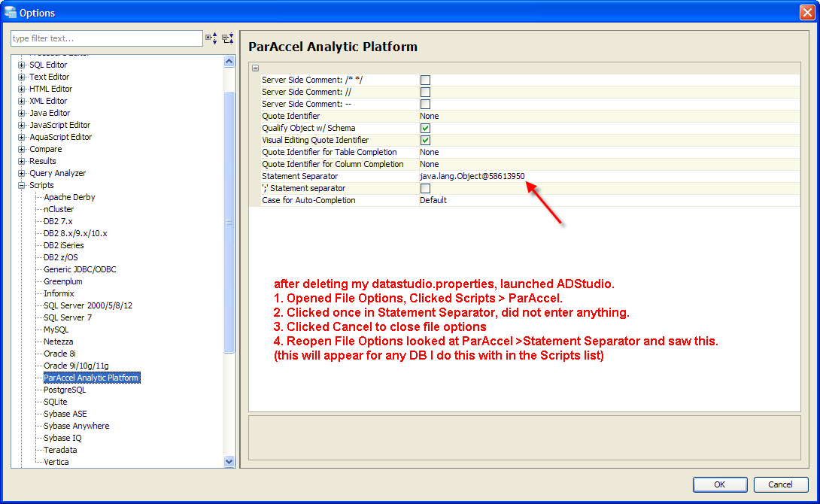The image size is (820, 504).
Task: Select ParAccel Analytic Platform tree item
Action: tap(92, 378)
